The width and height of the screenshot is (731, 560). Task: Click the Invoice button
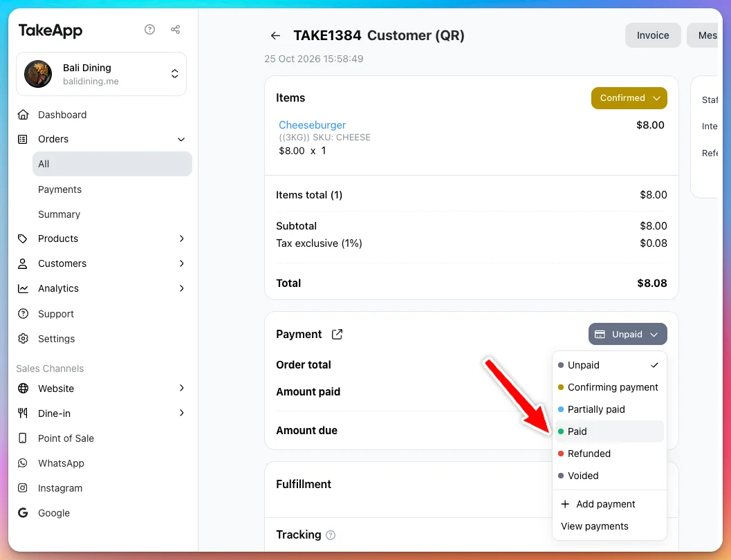pyautogui.click(x=653, y=35)
